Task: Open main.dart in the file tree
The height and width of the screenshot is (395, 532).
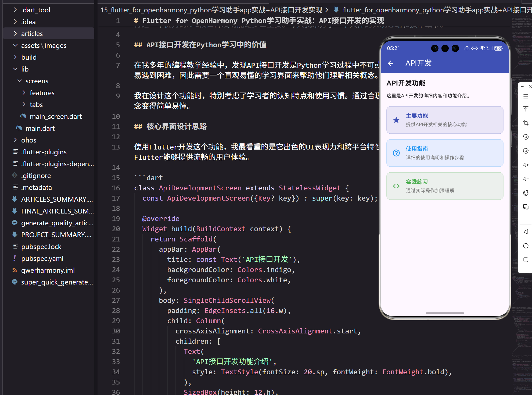Action: [x=40, y=128]
